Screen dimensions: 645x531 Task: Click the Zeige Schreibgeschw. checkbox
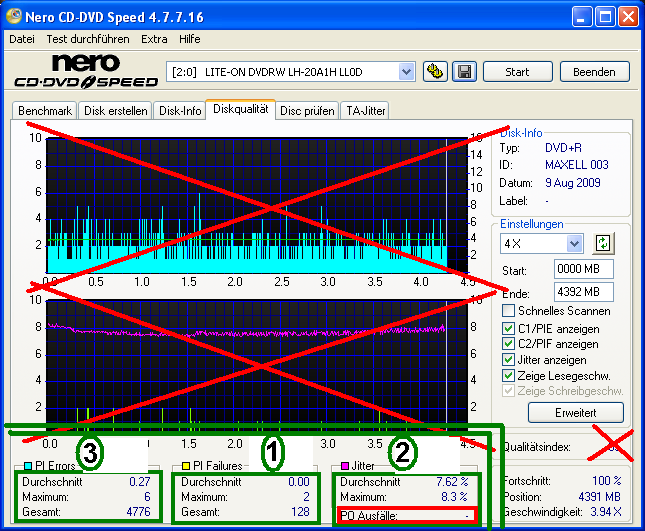pyautogui.click(x=508, y=390)
